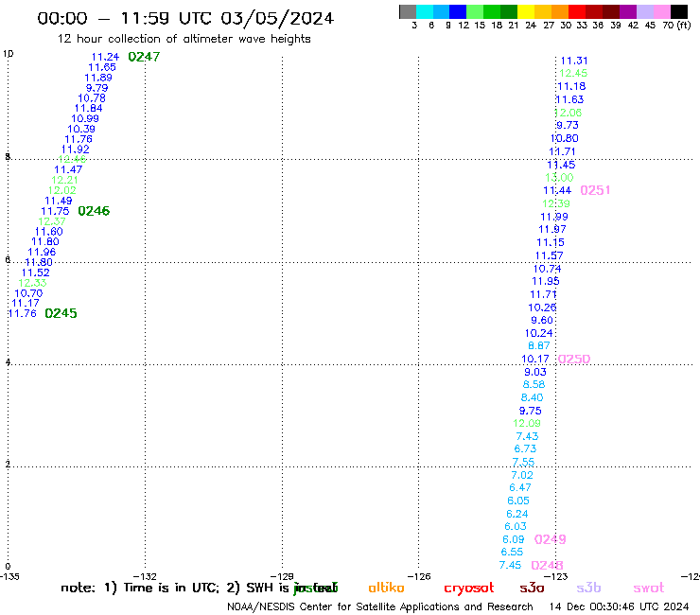
Task: Select the pink 0250 time marker
Action: [x=574, y=360]
